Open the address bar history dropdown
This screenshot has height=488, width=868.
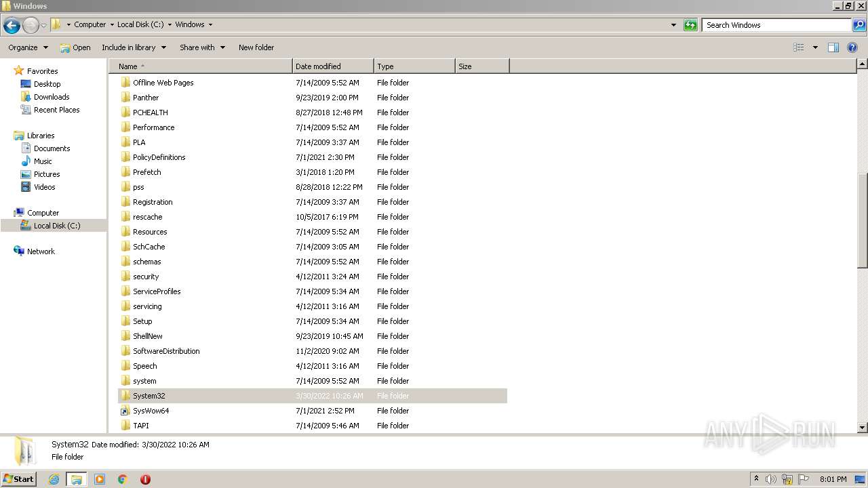pos(673,25)
